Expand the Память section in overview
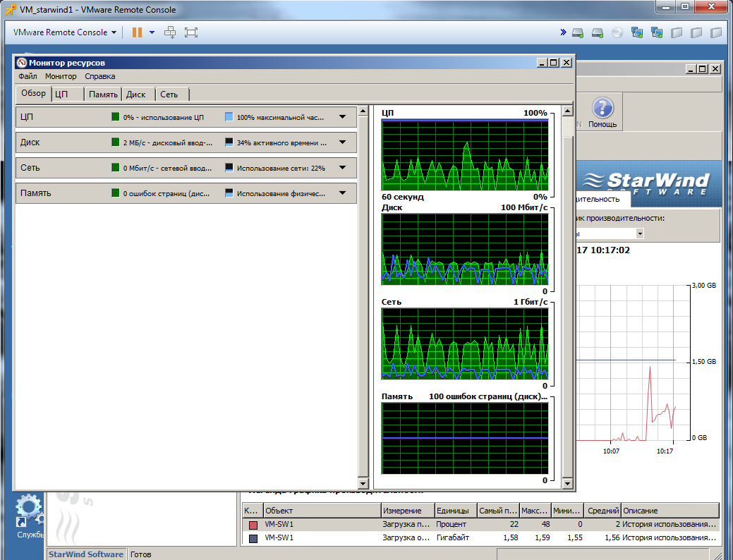The width and height of the screenshot is (733, 560). tap(343, 193)
